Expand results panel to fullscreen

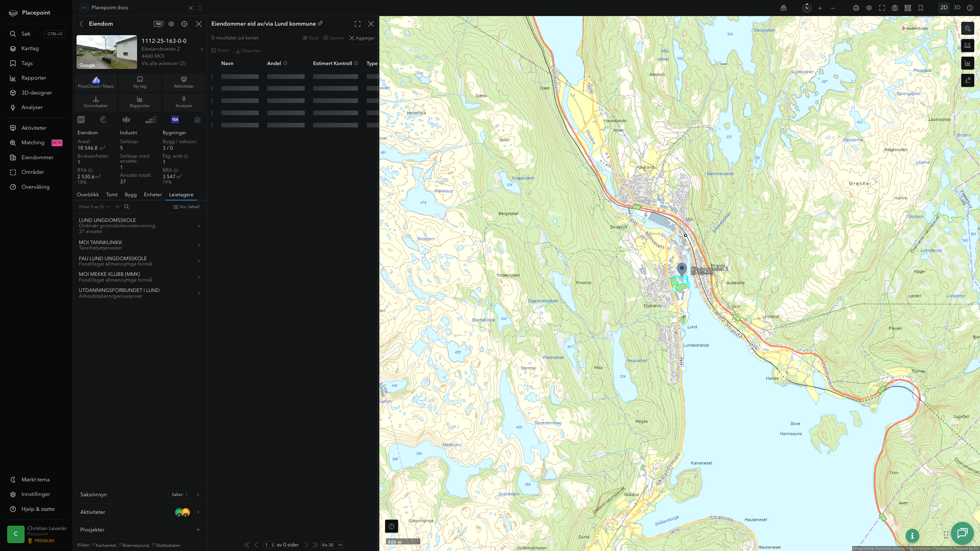tap(358, 24)
